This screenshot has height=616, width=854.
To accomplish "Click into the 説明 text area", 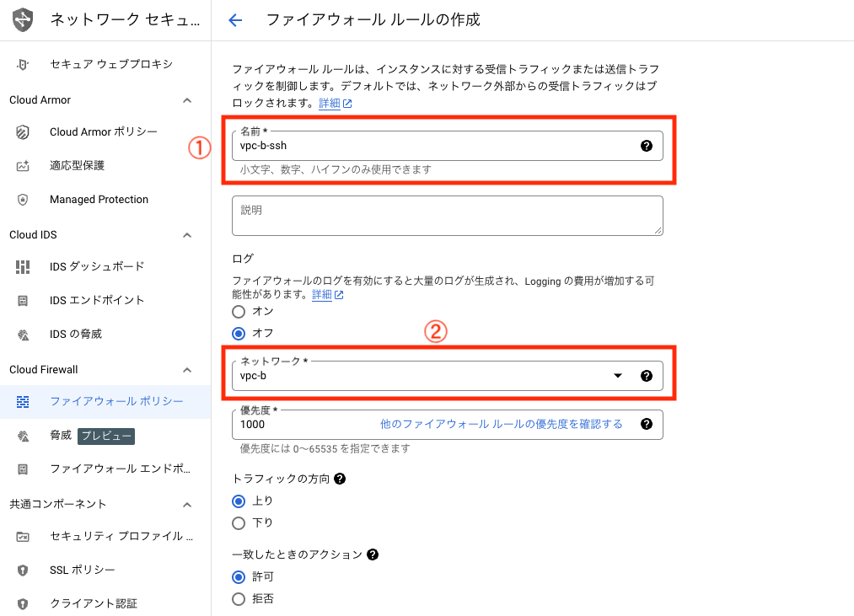I will point(447,216).
